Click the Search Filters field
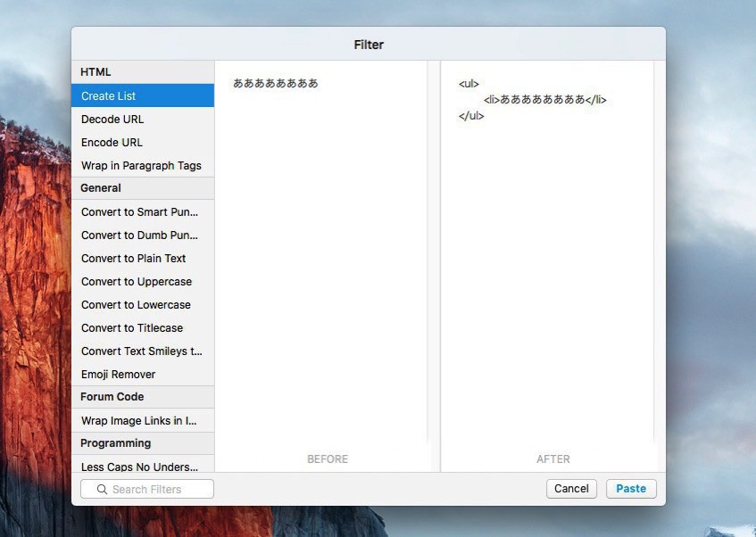756x537 pixels. (147, 489)
